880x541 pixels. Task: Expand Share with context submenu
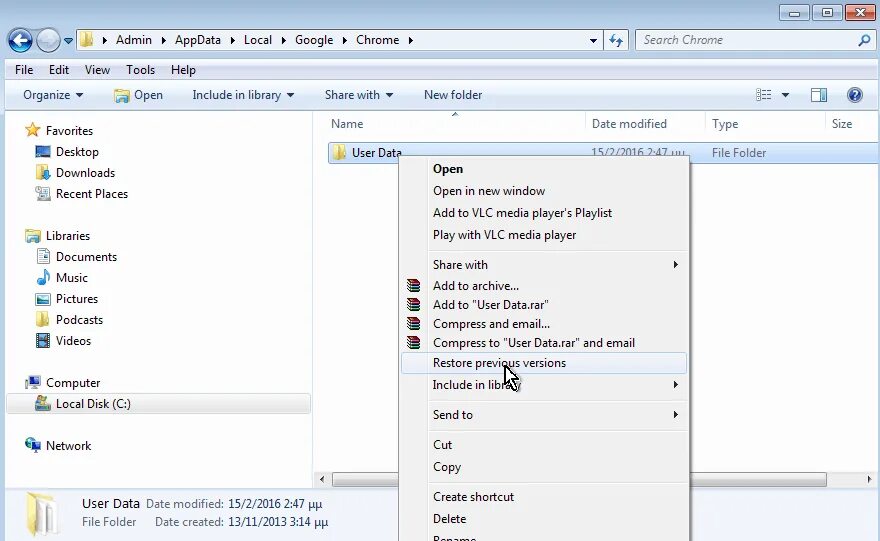(544, 264)
